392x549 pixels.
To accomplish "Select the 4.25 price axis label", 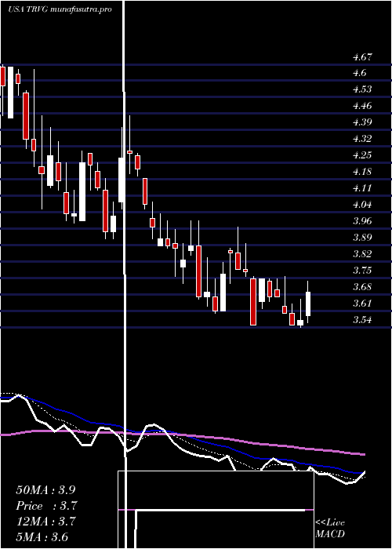I will tap(363, 155).
